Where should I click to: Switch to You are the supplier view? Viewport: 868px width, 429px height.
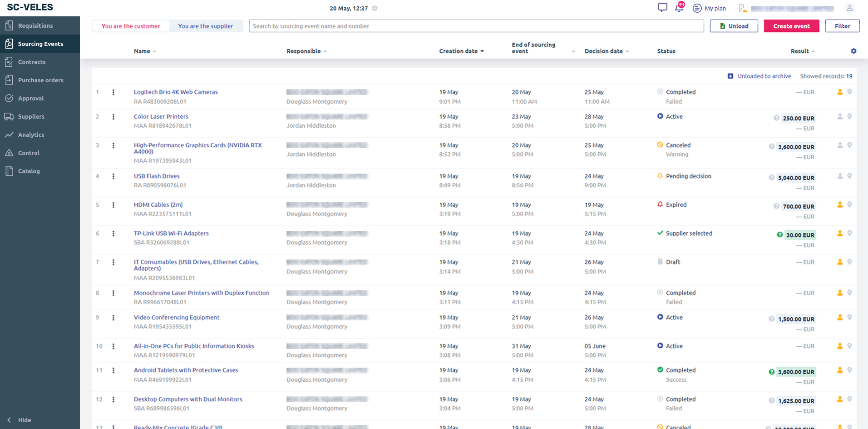pos(205,26)
